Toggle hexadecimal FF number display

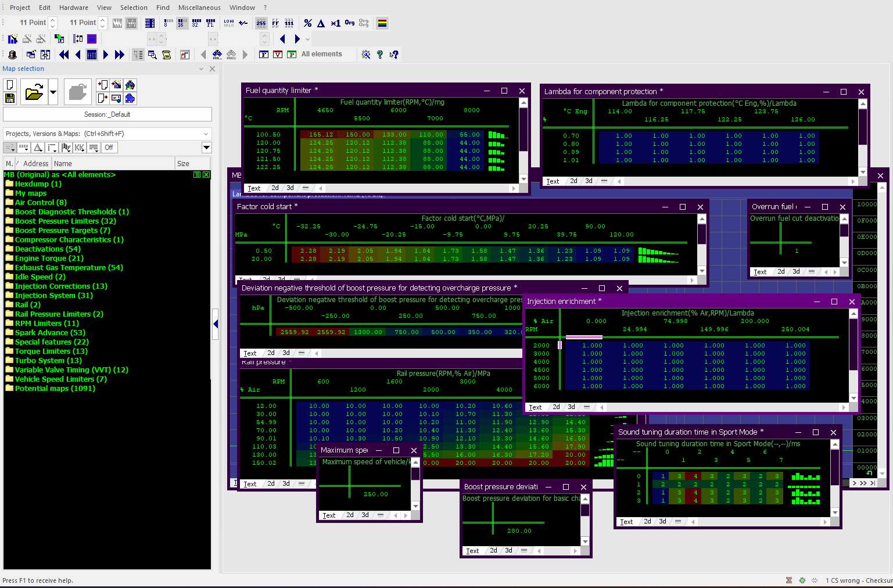click(275, 23)
